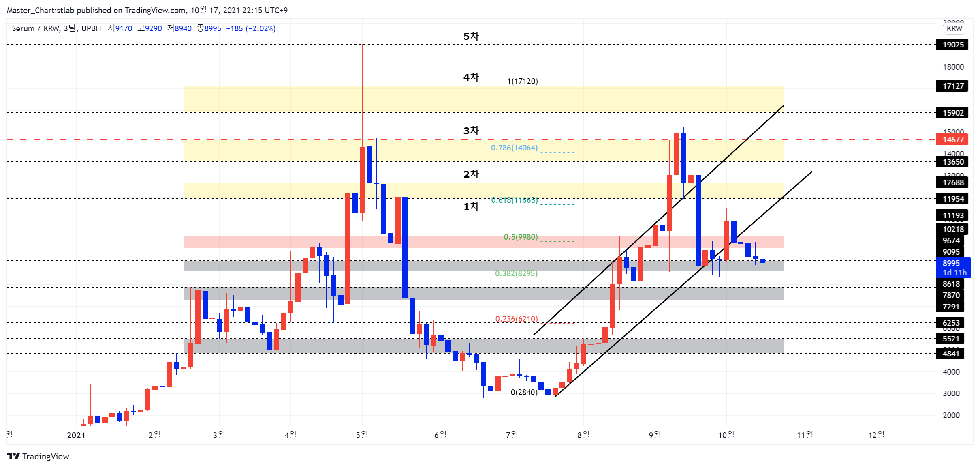This screenshot has width=980, height=468.
Task: Click the 2차 target annotation
Action: (471, 174)
